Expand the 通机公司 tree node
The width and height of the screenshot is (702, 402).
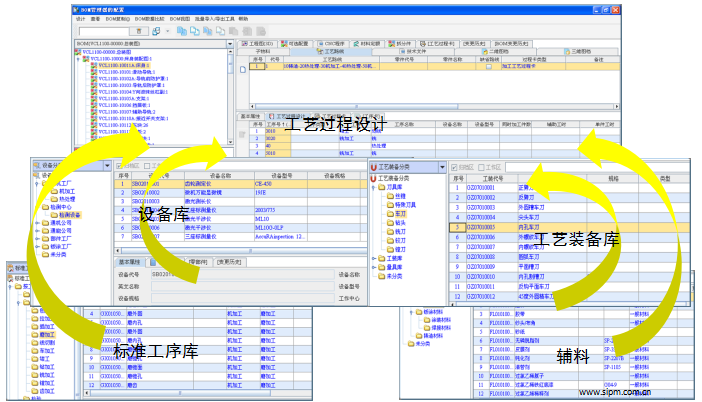tap(37, 223)
